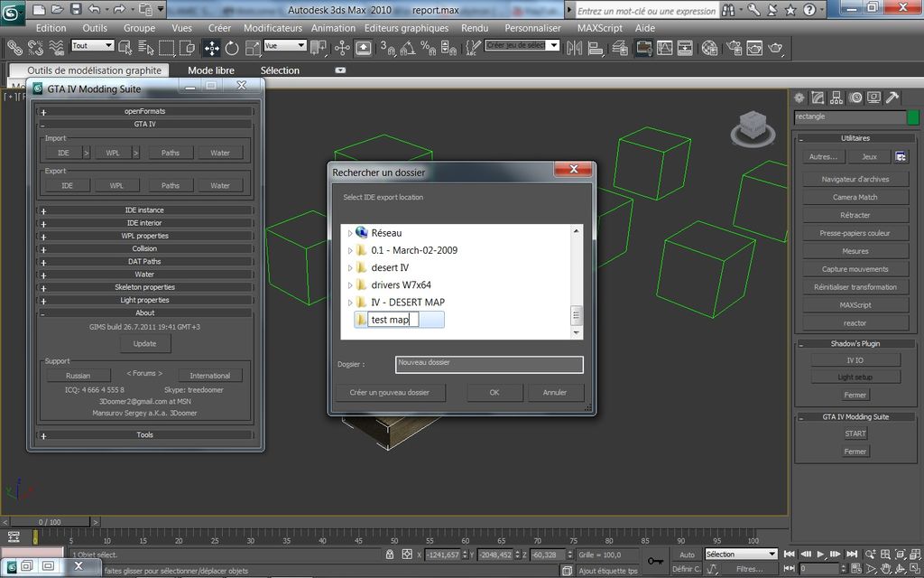Open the Rendered Frame Window icon
Screen dimensions: 924x578
[x=755, y=48]
